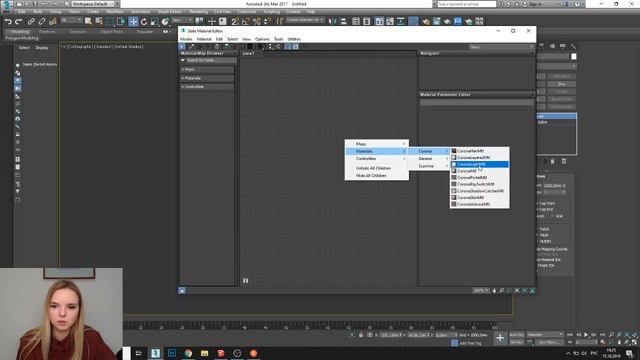The image size is (640, 360).
Task: Open the Photoshop taskbar icon
Action: point(172,353)
